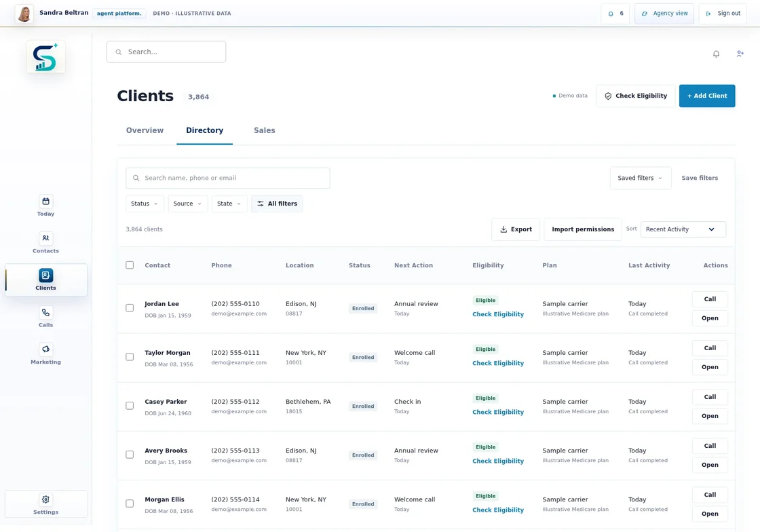
Task: Toggle the select-all checkbox in table header
Action: click(130, 265)
